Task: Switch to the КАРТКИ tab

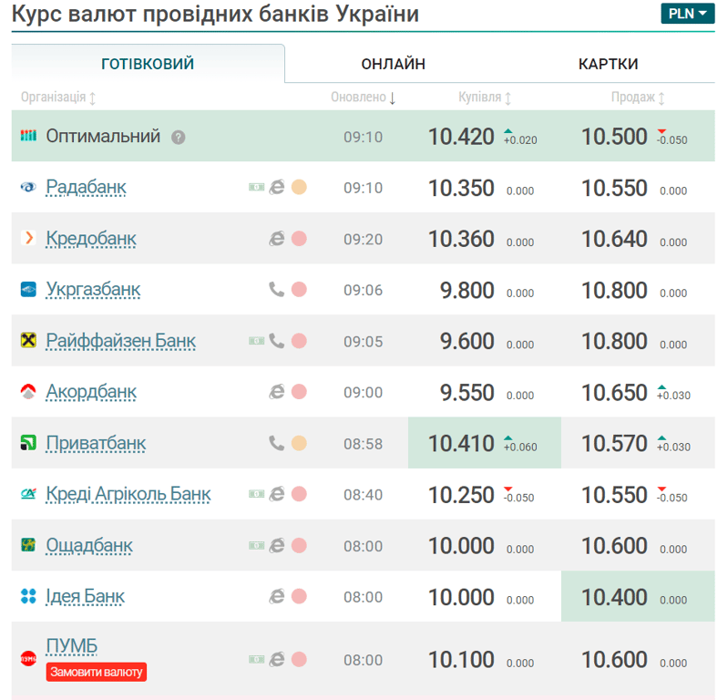Action: (608, 64)
